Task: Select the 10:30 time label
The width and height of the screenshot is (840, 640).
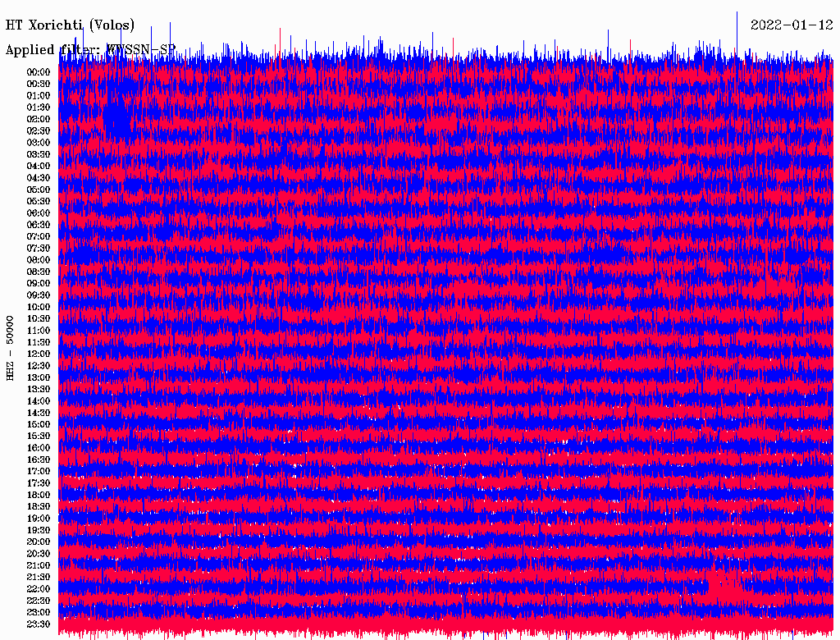Action: (39, 319)
